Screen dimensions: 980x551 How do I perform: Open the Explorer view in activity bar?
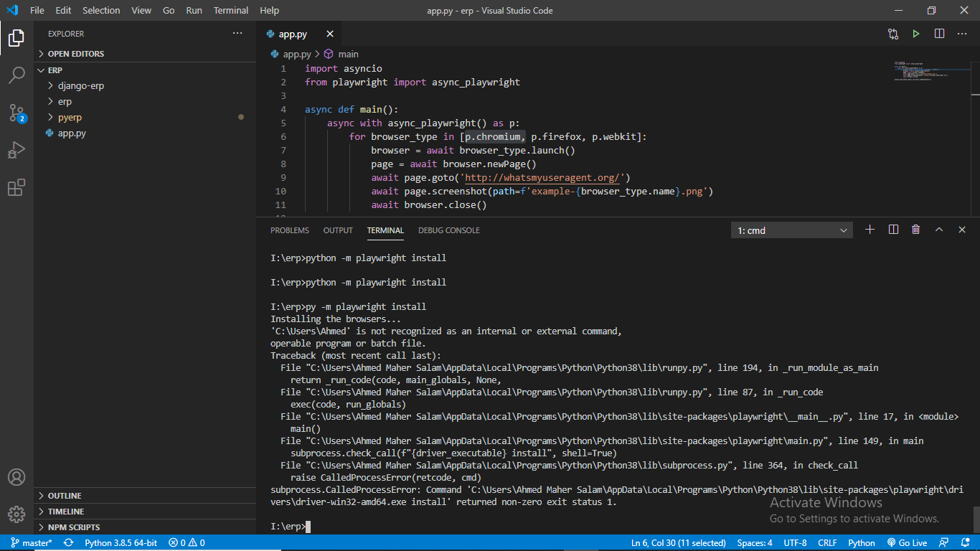(17, 38)
